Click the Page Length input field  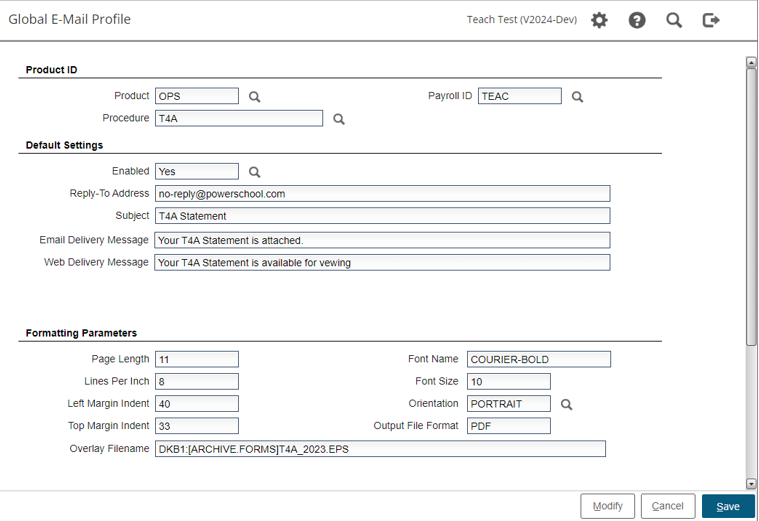tap(197, 360)
